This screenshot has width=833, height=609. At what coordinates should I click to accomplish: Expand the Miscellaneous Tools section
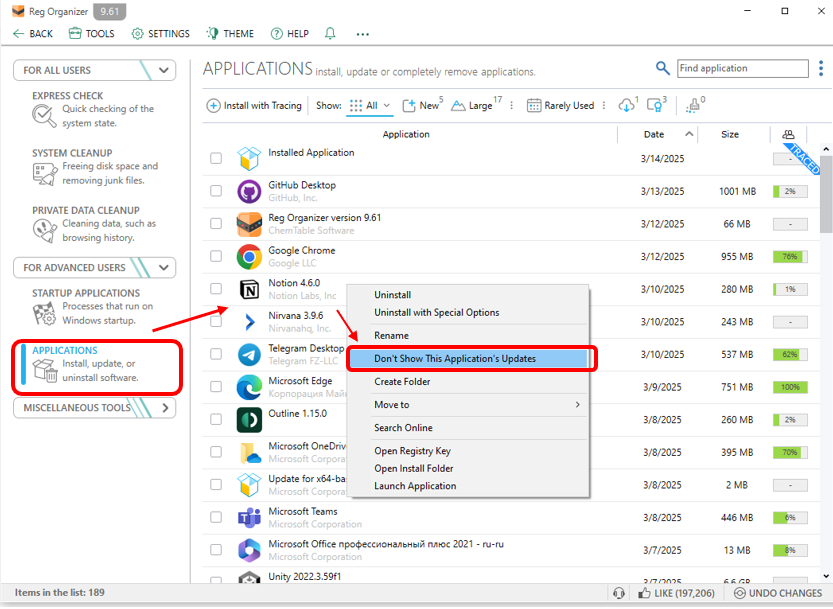pos(165,408)
